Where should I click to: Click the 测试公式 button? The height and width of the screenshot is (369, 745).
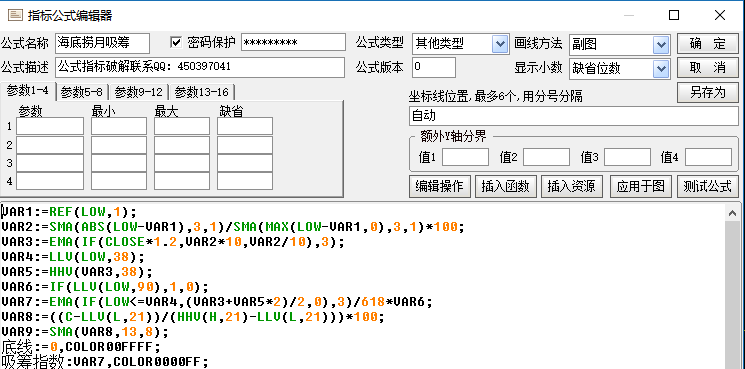click(707, 186)
